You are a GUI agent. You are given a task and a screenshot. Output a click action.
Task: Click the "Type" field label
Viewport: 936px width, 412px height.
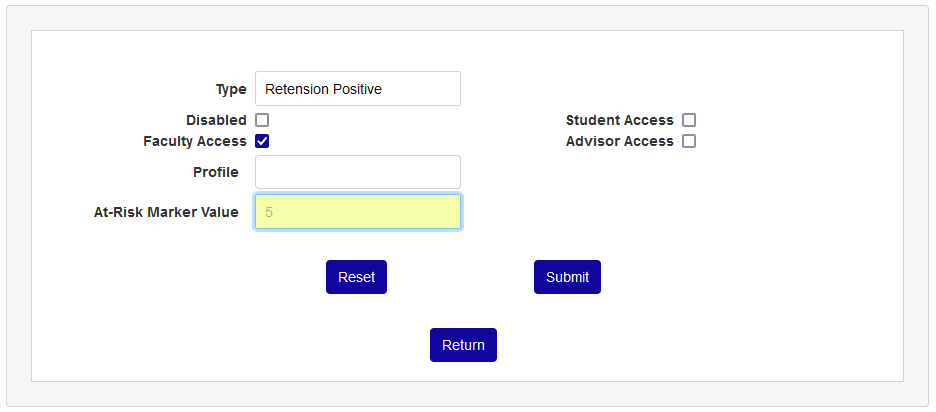231,89
